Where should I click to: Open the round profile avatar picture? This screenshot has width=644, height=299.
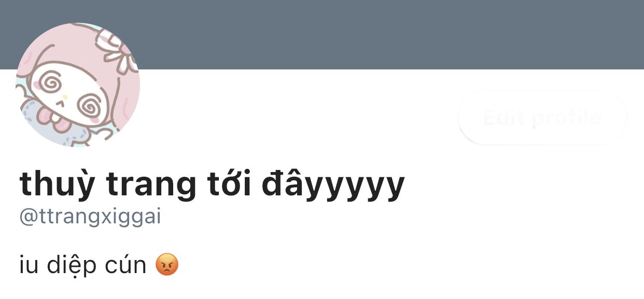pos(78,85)
